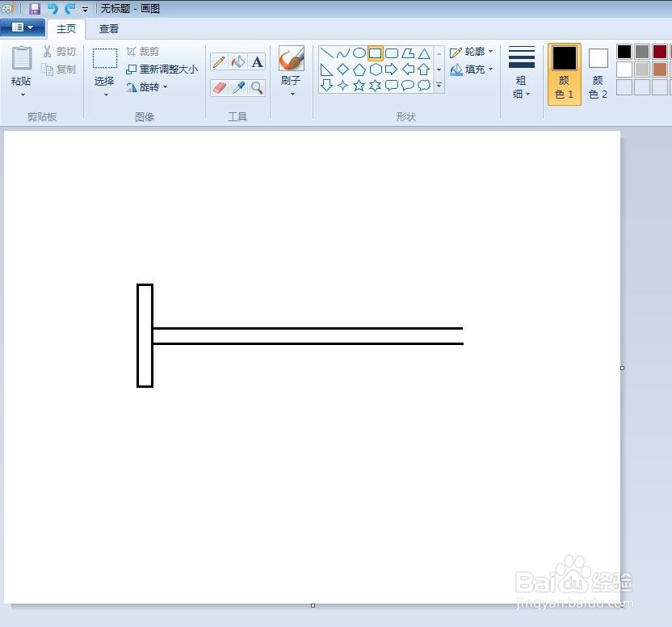Click the Brushes tool icon

coord(292,58)
